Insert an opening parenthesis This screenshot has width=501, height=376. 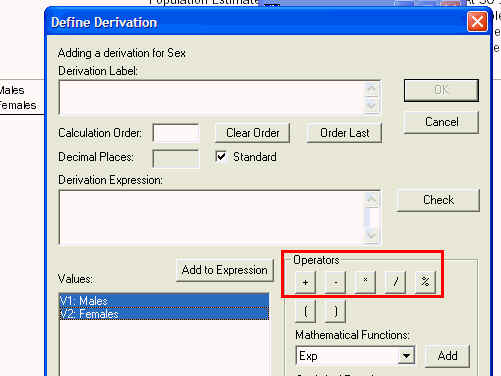click(305, 311)
